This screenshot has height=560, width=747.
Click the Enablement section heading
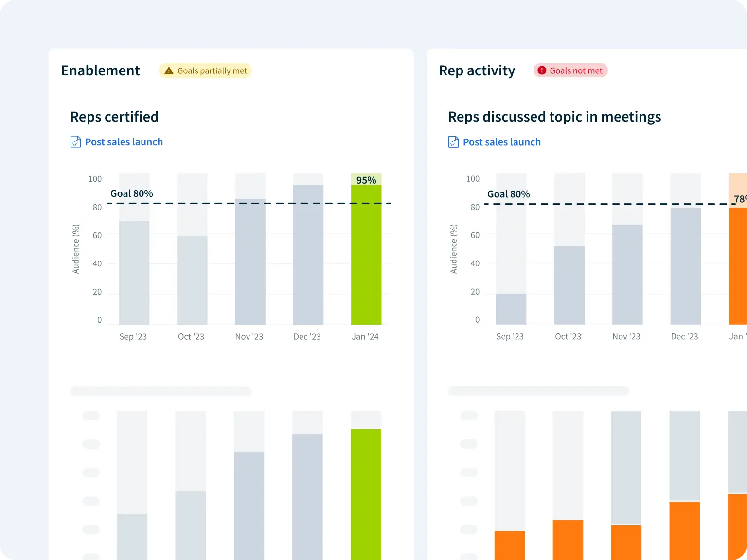pyautogui.click(x=101, y=70)
